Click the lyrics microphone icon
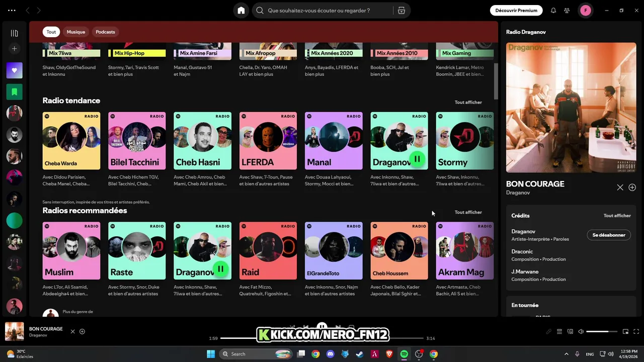 point(549,331)
